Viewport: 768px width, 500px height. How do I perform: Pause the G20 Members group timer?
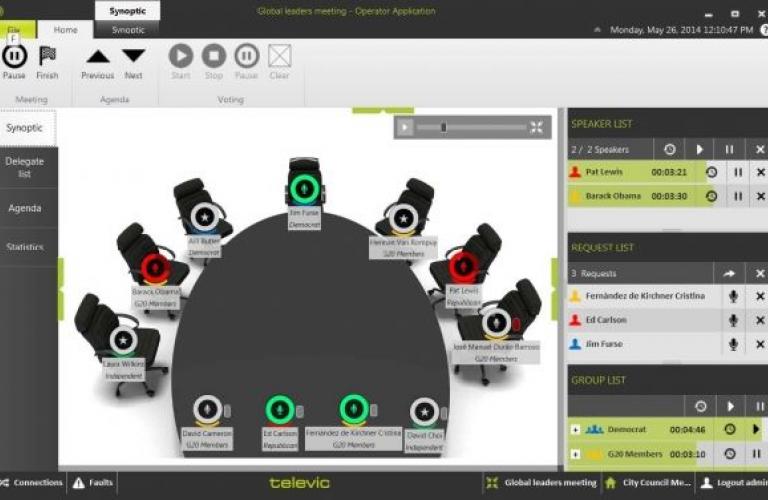(758, 453)
